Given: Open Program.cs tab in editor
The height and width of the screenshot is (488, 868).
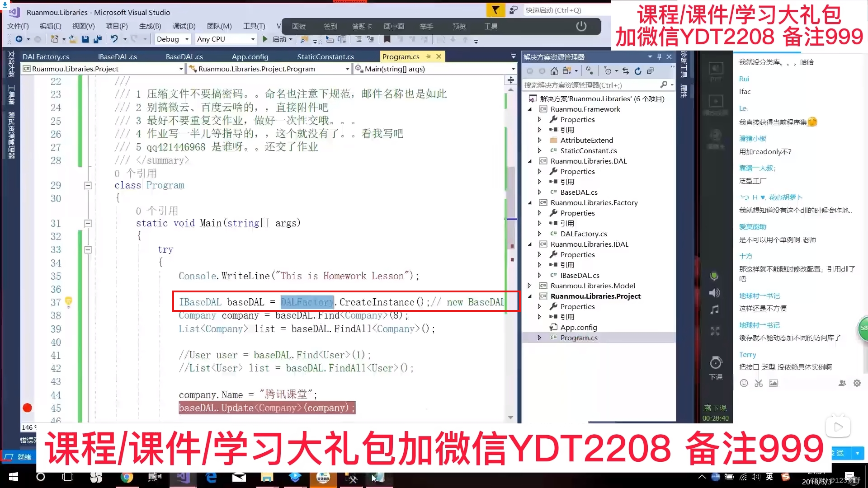Looking at the screenshot, I should click(400, 56).
